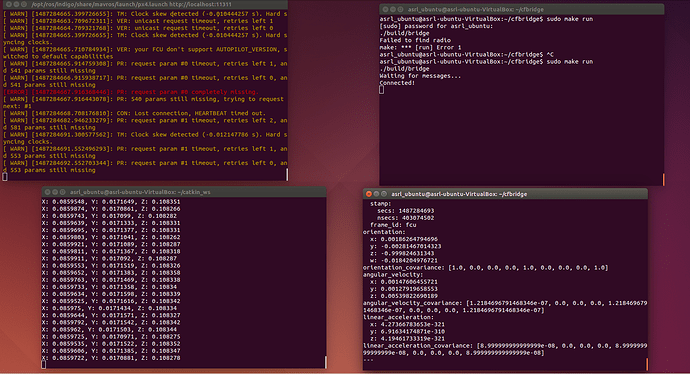Screen dimensions: 690x374
Task: Select the 'stamp:' line in cfbridge terminal
Action: 380,204
